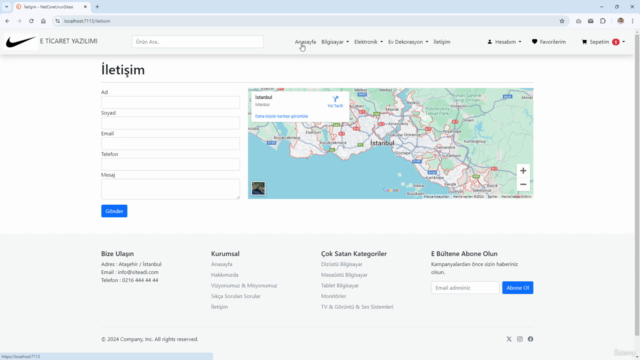Go to Anasayfa in navbar

[305, 42]
